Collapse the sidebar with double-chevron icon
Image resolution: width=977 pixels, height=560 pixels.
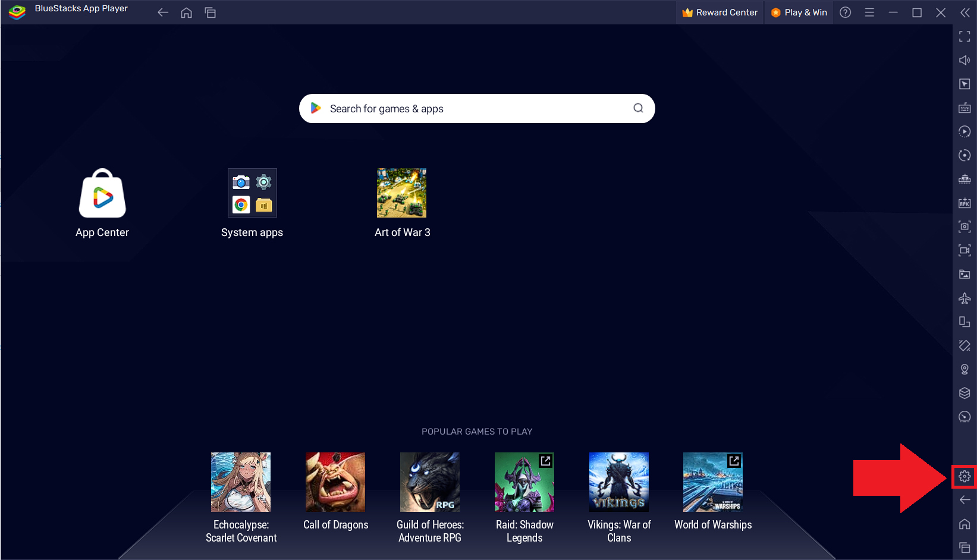pyautogui.click(x=965, y=12)
